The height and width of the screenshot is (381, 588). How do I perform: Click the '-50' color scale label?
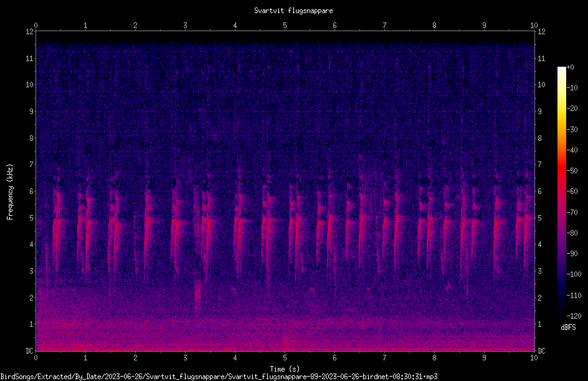click(x=572, y=171)
